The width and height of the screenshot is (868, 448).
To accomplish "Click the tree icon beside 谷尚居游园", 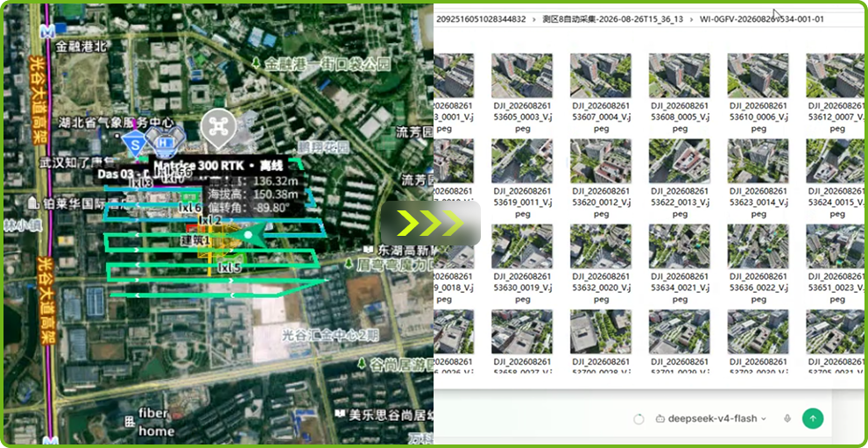I will [x=362, y=364].
